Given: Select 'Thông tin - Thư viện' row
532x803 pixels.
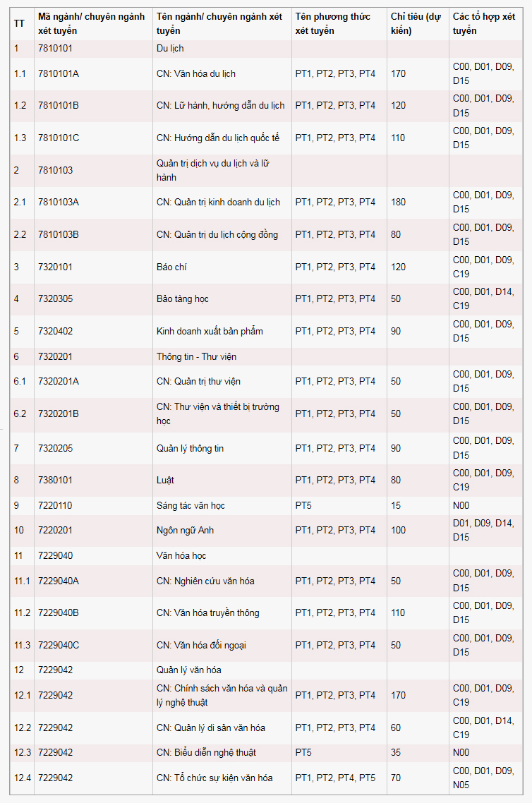Looking at the screenshot, I should 266,356.
